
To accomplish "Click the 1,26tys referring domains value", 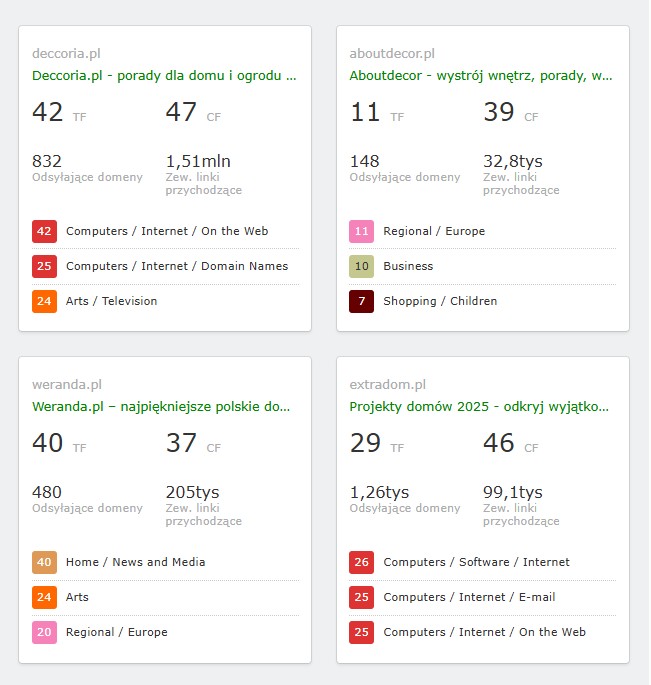I will click(x=379, y=492).
